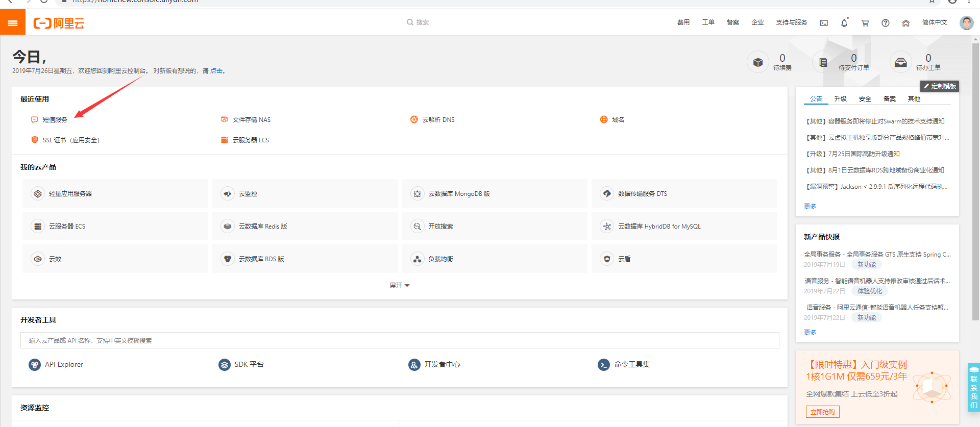Click the 数据传输服务 DTS icon
980x427 pixels.
[x=607, y=194]
